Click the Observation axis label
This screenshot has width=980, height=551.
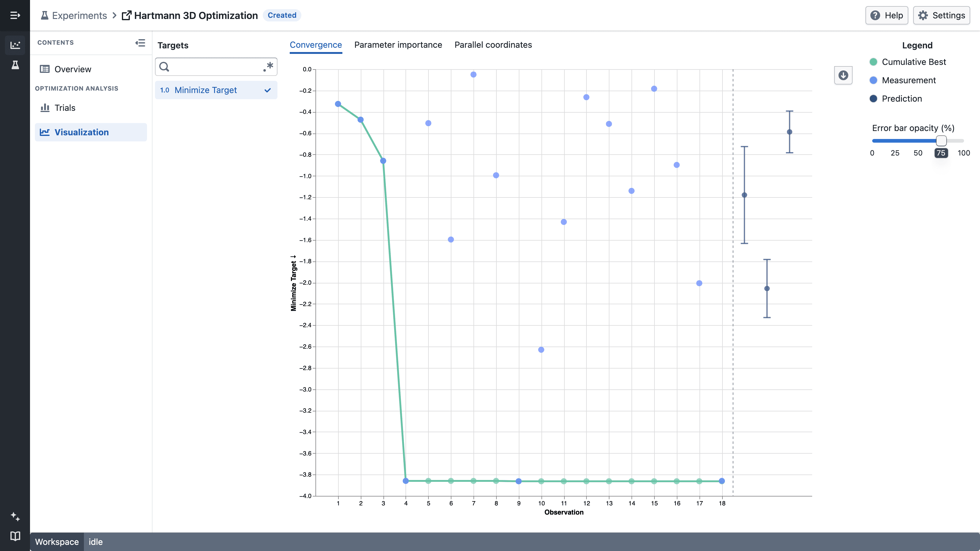coord(564,512)
